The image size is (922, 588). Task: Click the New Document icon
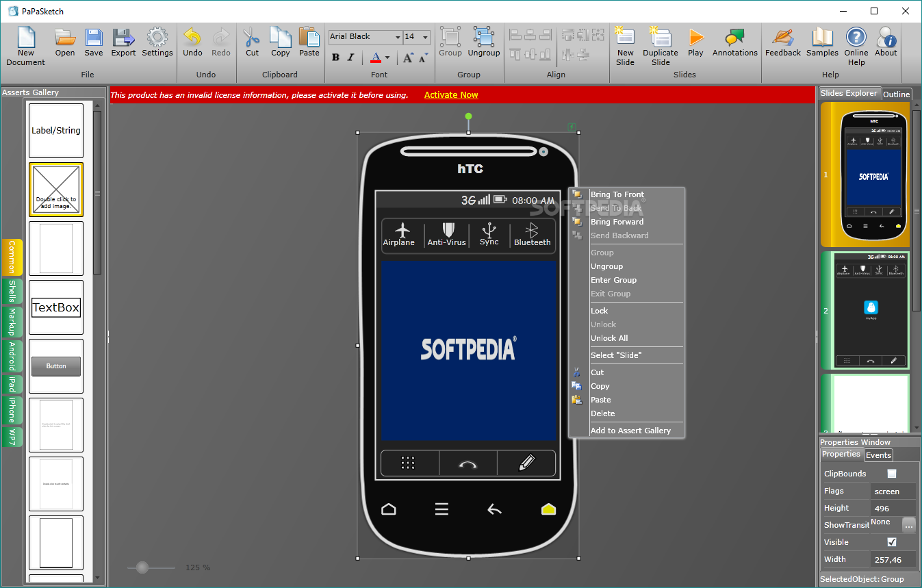26,37
